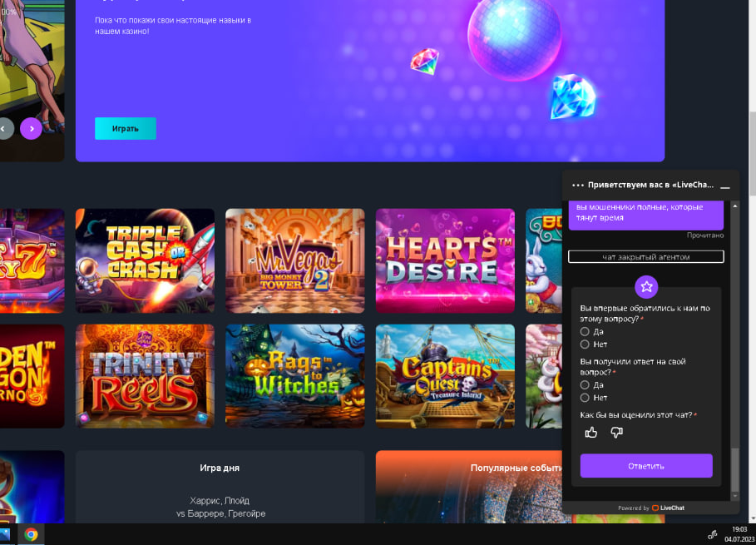
Task: Click the page vertical scrollbar thumb
Action: [x=752, y=153]
